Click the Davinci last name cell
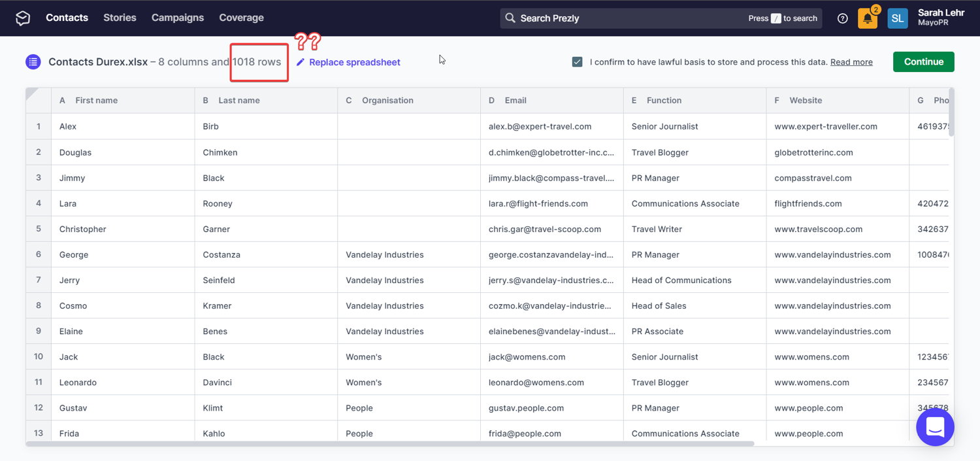Image resolution: width=980 pixels, height=461 pixels. click(266, 382)
